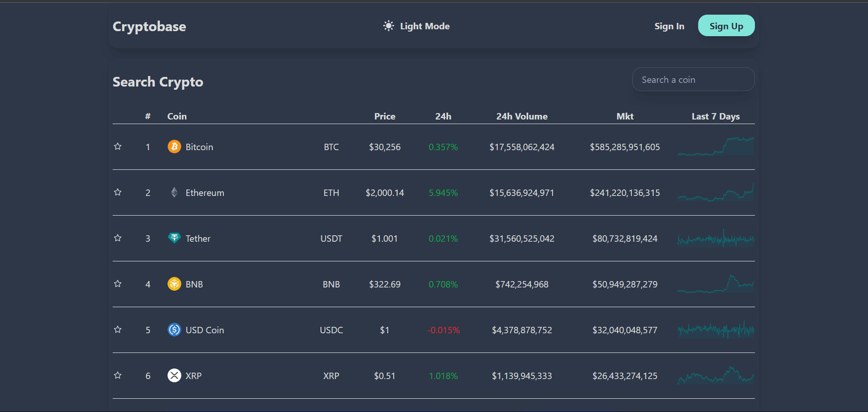Open the Sign In page

coord(669,26)
